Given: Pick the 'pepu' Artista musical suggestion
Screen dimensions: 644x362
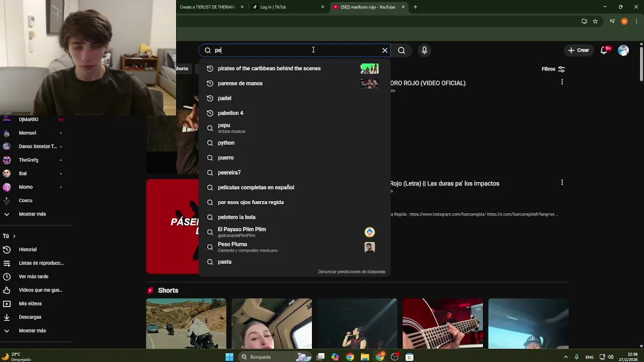Looking at the screenshot, I should click(x=294, y=128).
